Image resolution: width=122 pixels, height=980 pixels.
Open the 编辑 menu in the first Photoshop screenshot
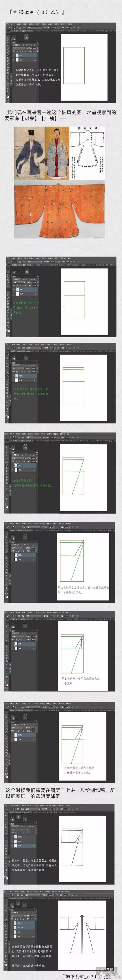click(18, 24)
